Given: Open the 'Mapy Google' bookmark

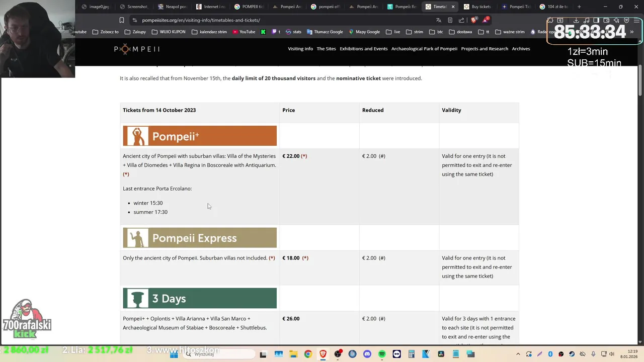Looking at the screenshot, I should pos(364,32).
